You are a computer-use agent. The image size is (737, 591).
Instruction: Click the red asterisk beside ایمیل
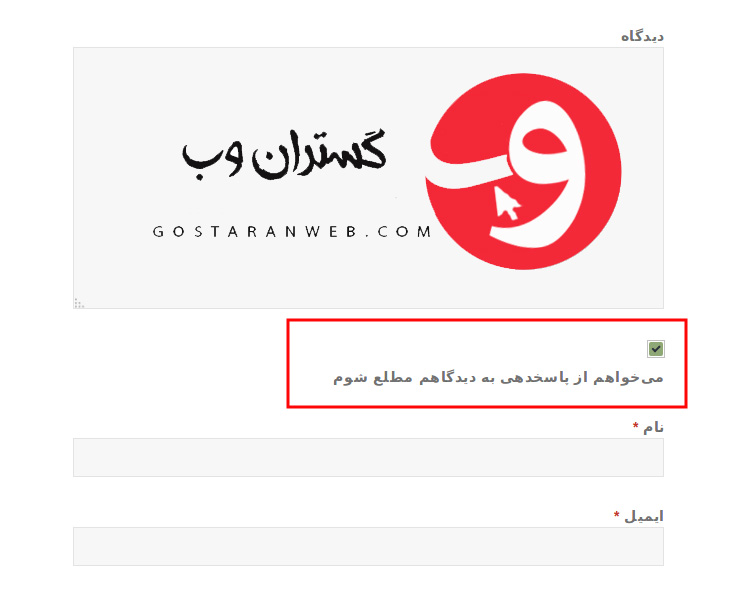(617, 514)
